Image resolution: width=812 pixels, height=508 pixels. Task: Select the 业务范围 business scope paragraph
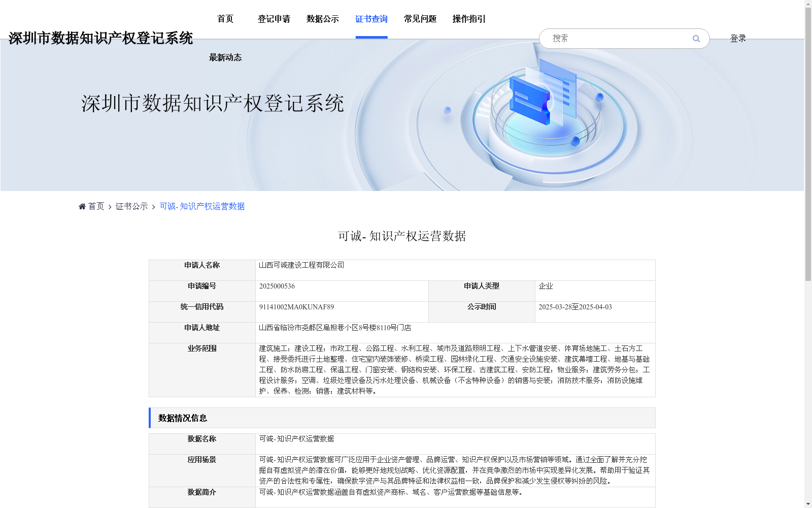pyautogui.click(x=454, y=370)
